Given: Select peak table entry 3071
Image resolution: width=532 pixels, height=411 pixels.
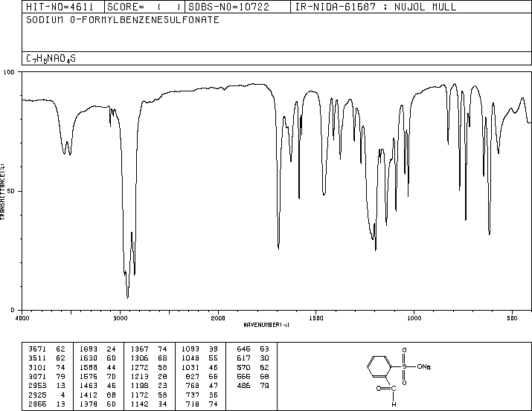Looking at the screenshot, I should pyautogui.click(x=47, y=376).
